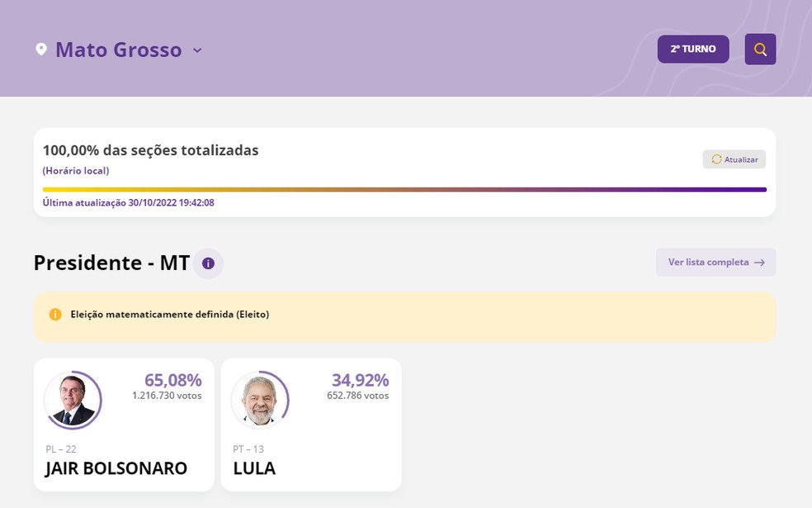The width and height of the screenshot is (812, 508).
Task: Select the LULA candidate name
Action: [x=254, y=468]
